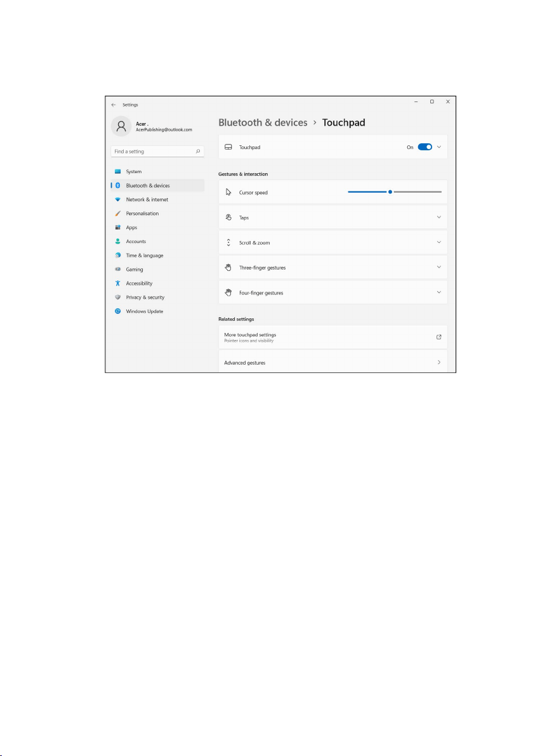
Task: Minimize the Settings window
Action: [416, 101]
